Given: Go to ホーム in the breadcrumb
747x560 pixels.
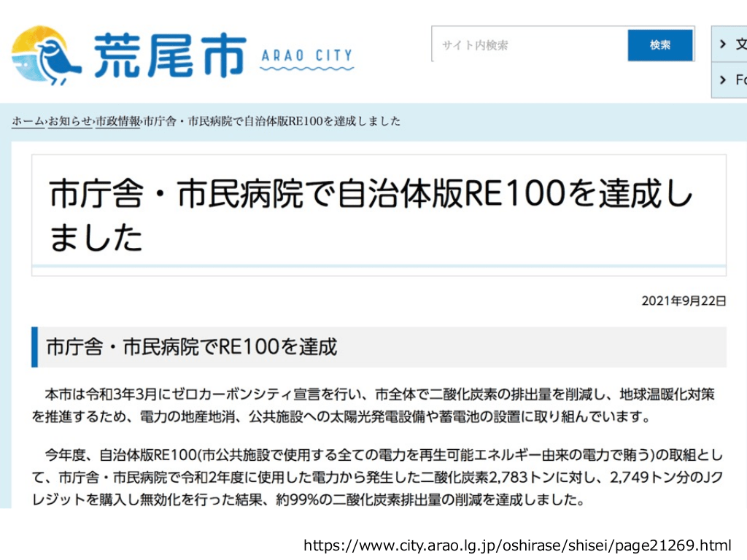Looking at the screenshot, I should [28, 122].
